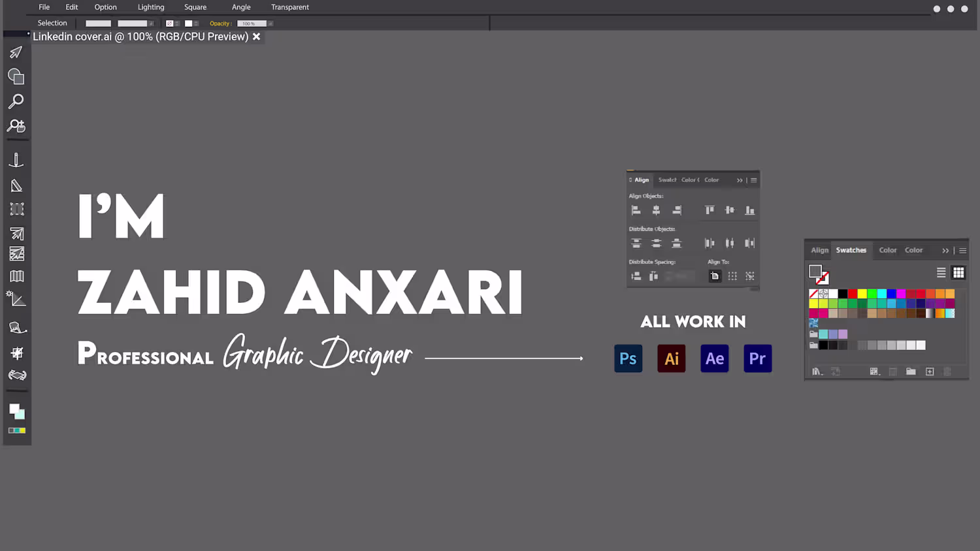Select the magnifier-with-gear tool
This screenshot has height=551, width=980.
[16, 126]
